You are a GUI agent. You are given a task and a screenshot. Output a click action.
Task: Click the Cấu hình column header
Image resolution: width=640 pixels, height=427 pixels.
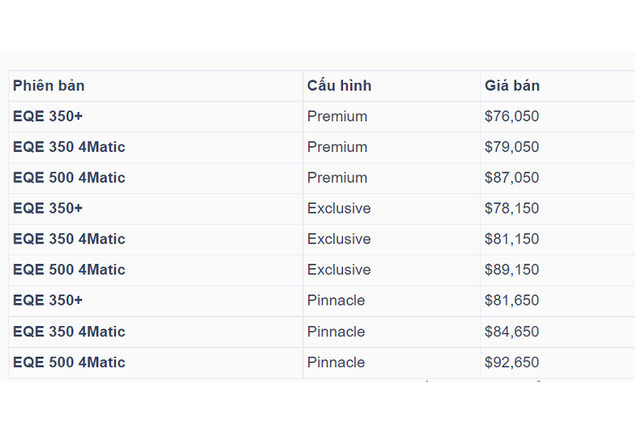(x=339, y=86)
